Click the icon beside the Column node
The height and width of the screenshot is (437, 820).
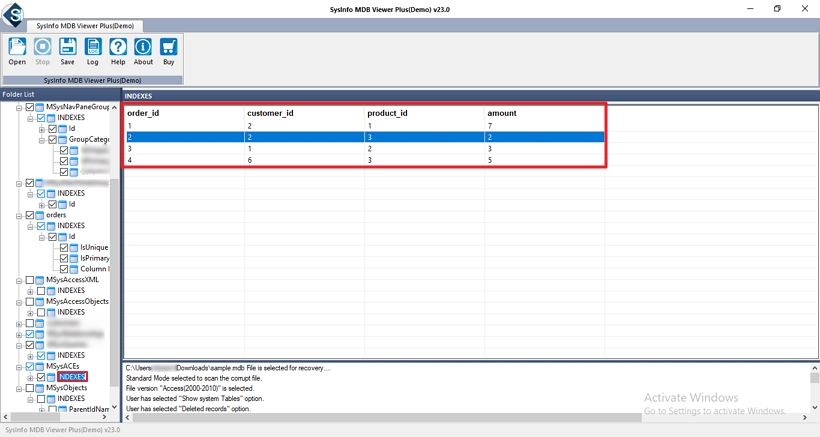pos(74,269)
